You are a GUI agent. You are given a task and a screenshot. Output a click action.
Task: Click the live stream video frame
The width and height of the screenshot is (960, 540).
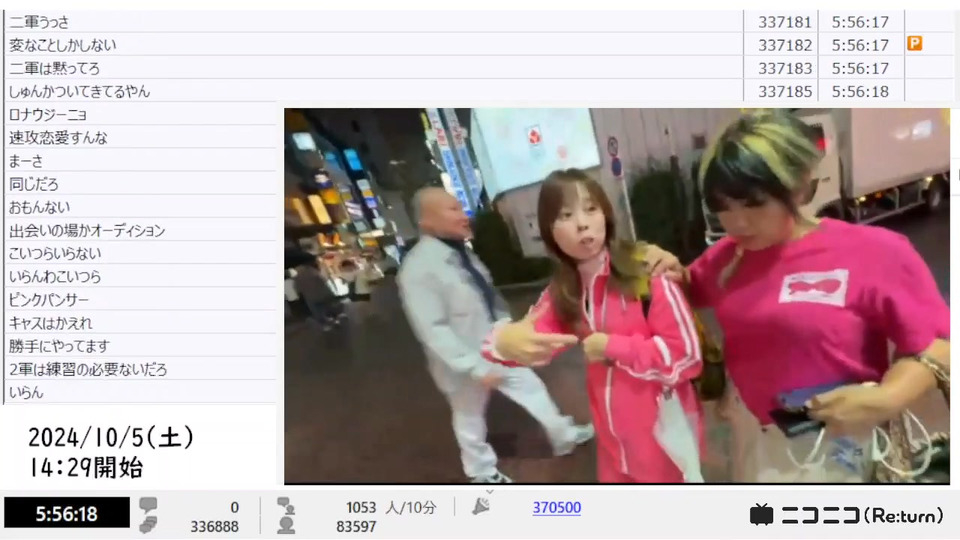pyautogui.click(x=617, y=296)
